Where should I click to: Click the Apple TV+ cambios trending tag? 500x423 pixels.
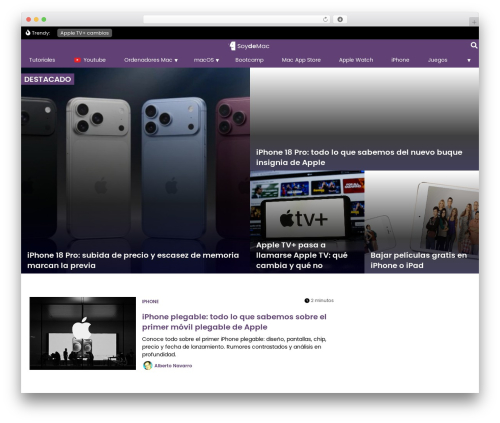(84, 33)
